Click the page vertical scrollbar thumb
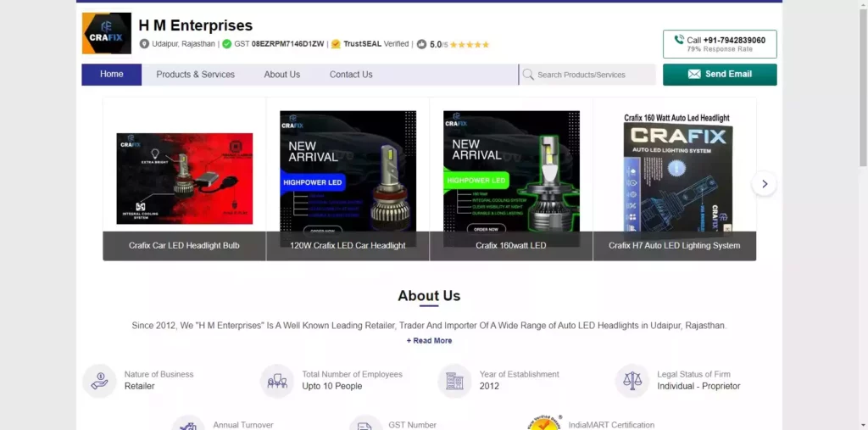This screenshot has height=430, width=868. (863, 86)
